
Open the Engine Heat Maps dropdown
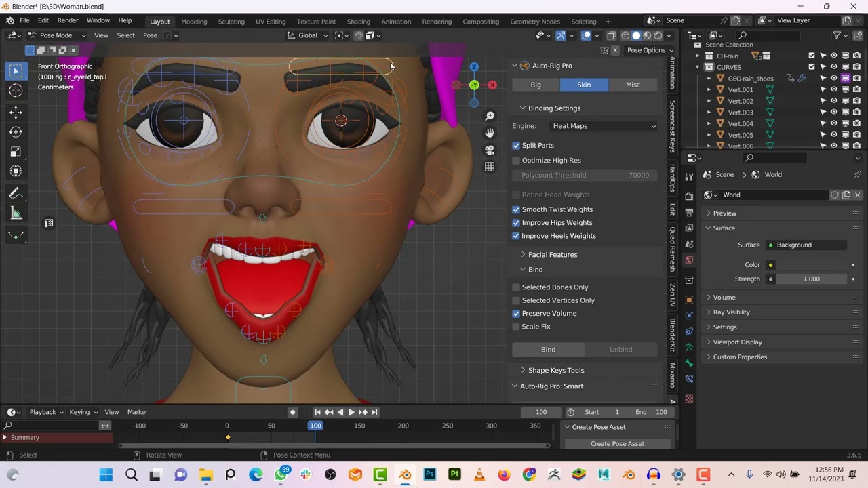point(603,126)
